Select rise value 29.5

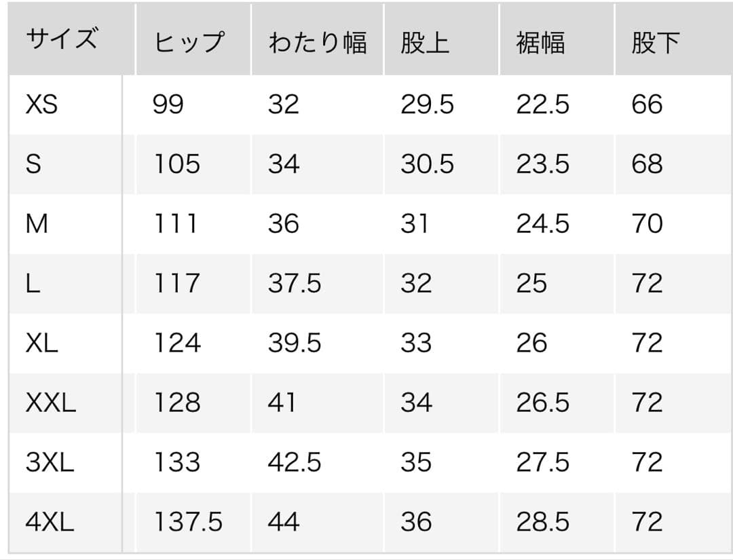point(427,105)
